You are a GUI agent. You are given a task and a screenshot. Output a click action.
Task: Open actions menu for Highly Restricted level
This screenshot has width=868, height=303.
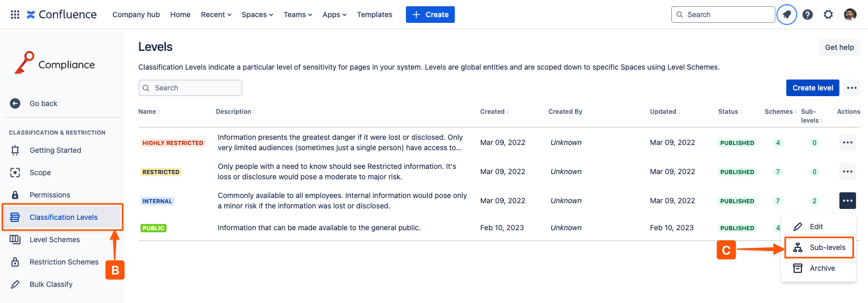pos(847,142)
